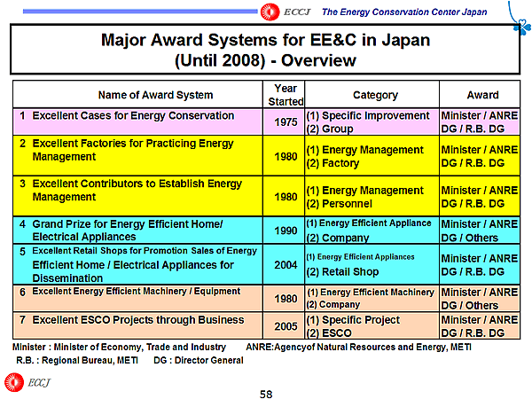
Task: Click the blue clover decoration icon
Action: [522, 27]
